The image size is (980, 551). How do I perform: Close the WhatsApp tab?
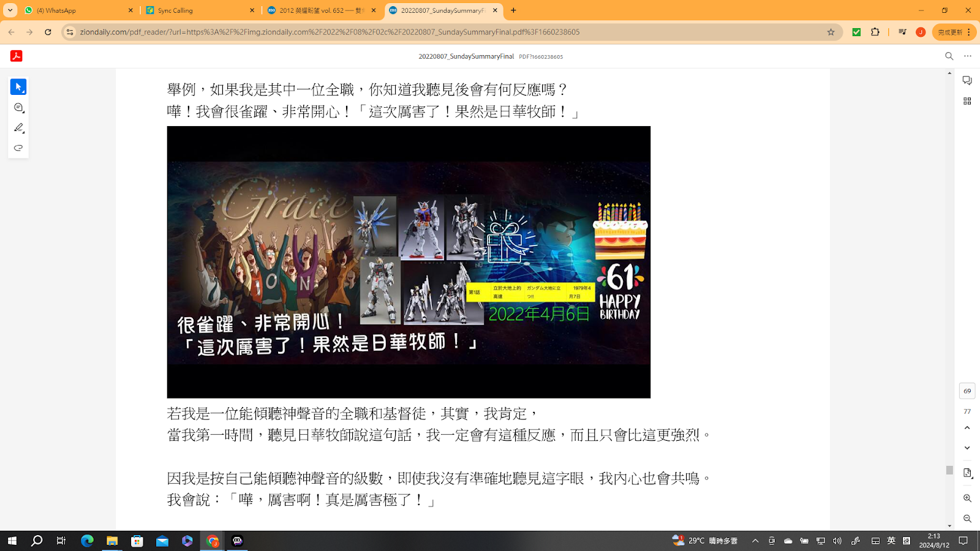click(x=130, y=10)
